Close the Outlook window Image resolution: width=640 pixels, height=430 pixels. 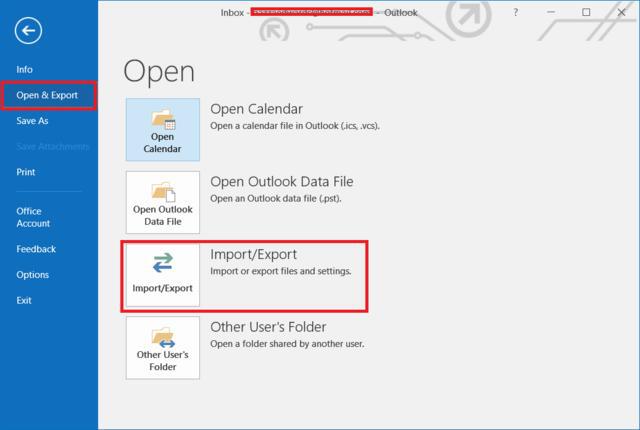[621, 12]
